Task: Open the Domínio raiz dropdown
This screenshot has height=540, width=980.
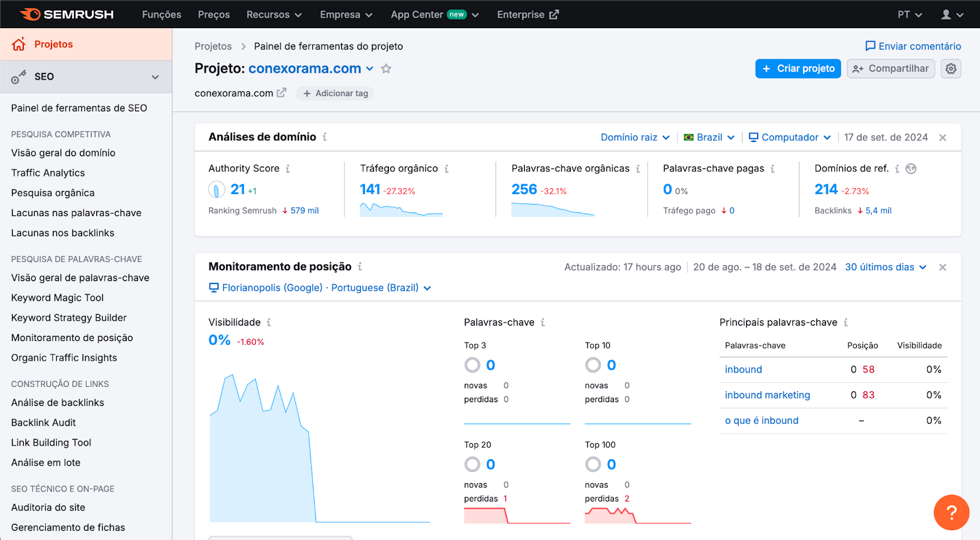Action: [635, 137]
